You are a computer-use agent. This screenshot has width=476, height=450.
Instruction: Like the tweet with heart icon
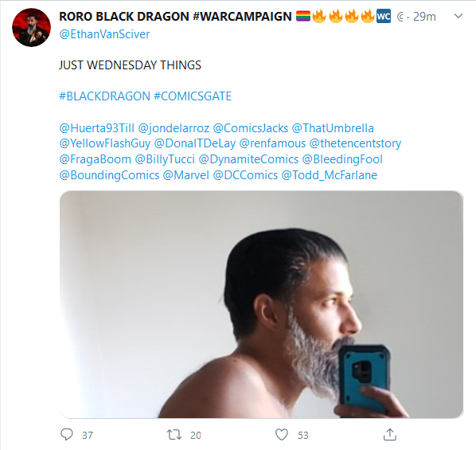point(282,435)
